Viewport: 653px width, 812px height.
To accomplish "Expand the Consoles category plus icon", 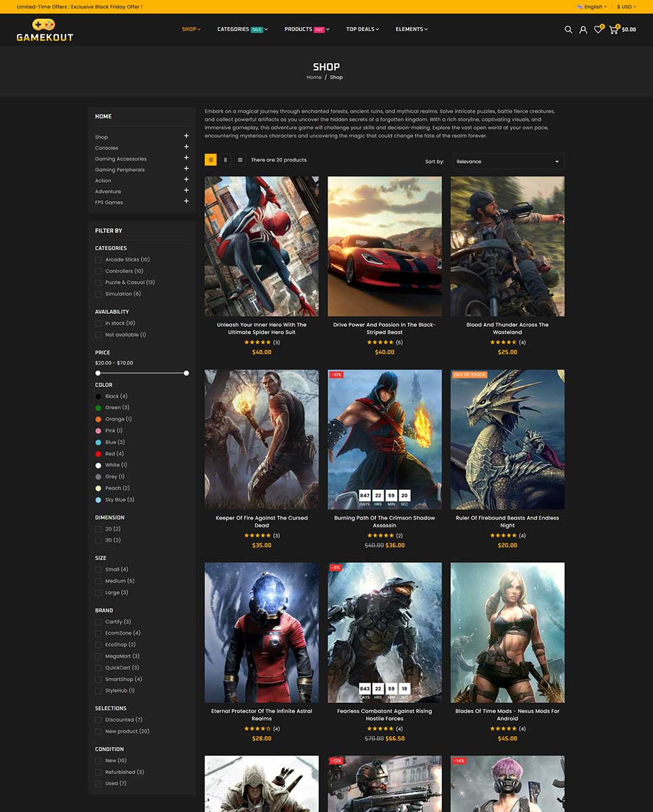I will [186, 147].
